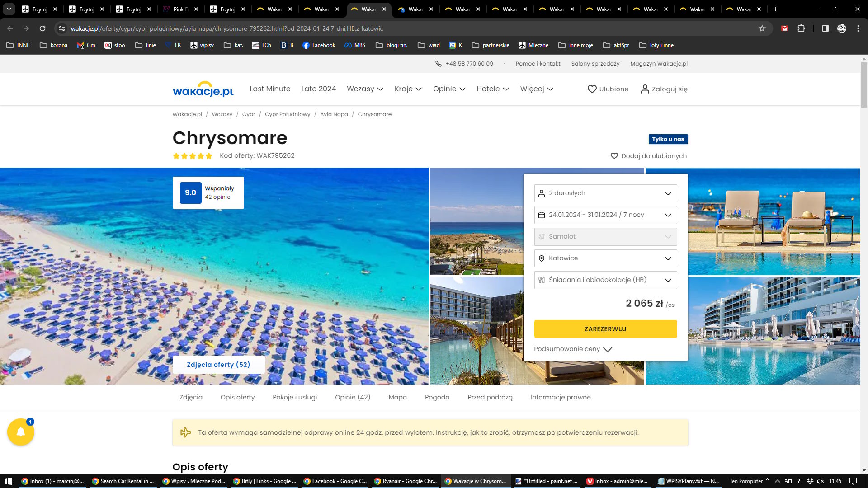Open the Gmail toolbar extension icon
Viewport: 868px width, 488px height.
tap(785, 28)
